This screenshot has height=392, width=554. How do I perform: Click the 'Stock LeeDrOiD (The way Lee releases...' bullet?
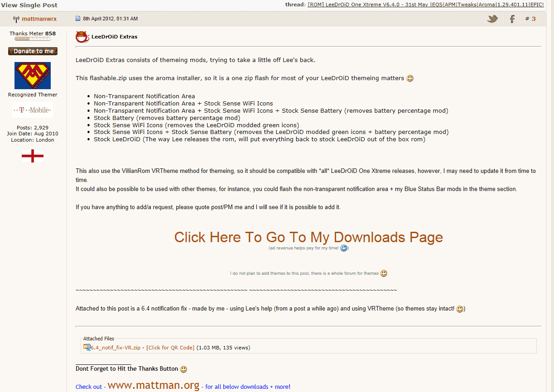(260, 139)
